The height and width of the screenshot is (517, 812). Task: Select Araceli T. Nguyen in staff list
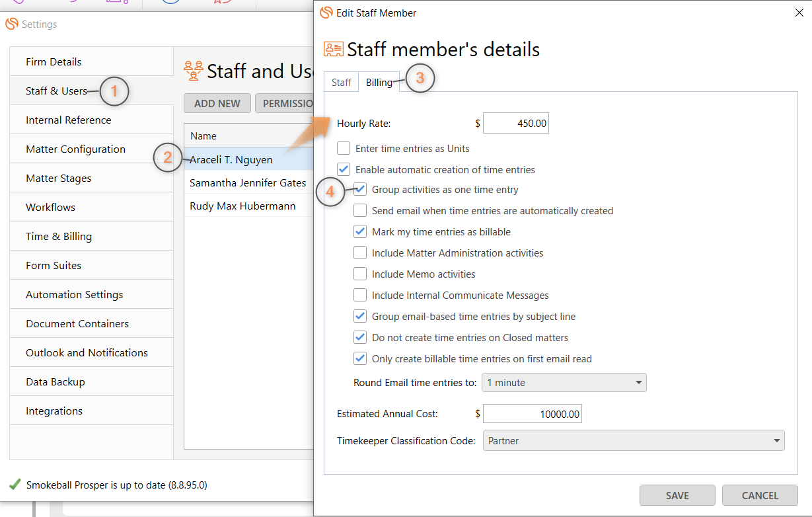click(248, 159)
